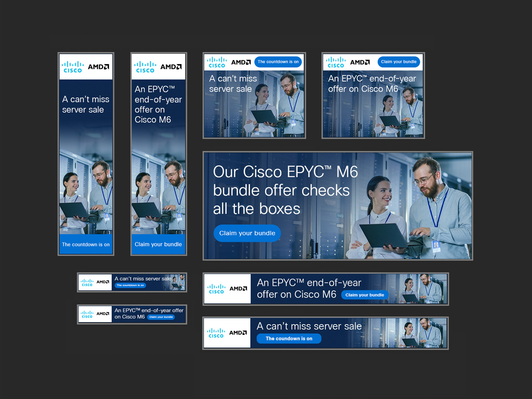Click 'An EPYC end-of-year offer' text in small strip banner

click(149, 313)
